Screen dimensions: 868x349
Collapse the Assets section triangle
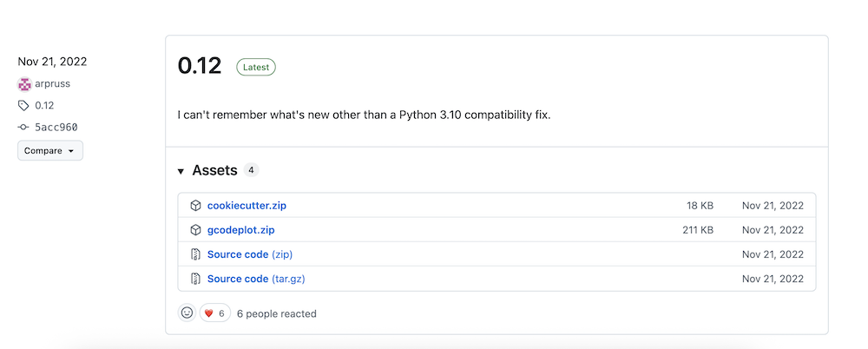181,171
